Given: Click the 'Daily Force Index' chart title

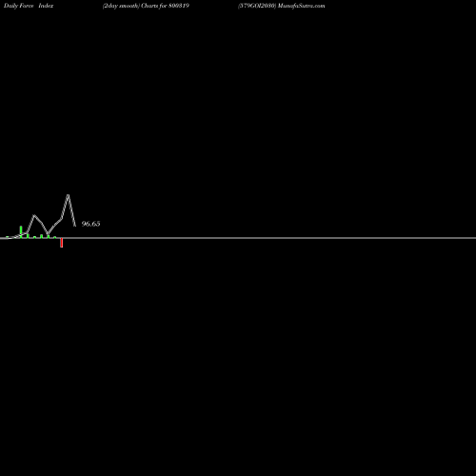Looking at the screenshot, I should click(x=29, y=6).
